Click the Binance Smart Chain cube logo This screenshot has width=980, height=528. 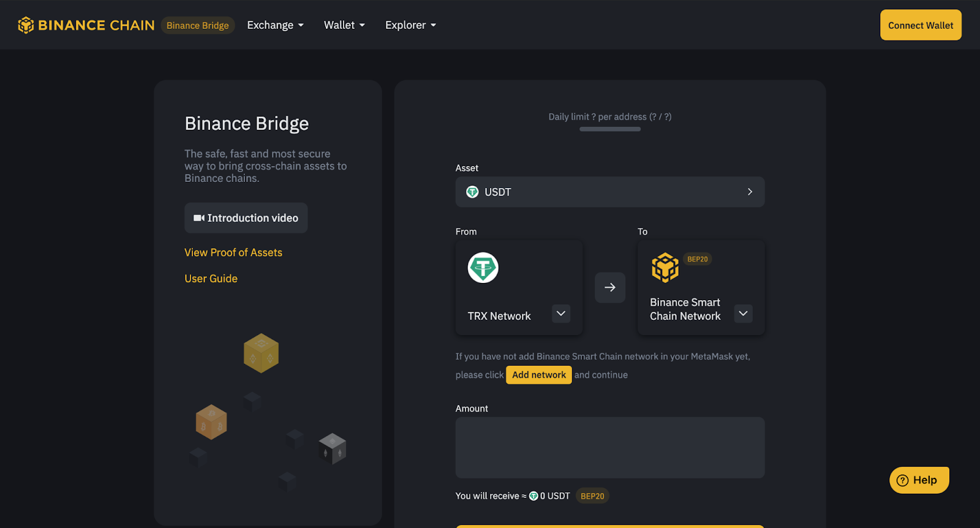point(665,268)
